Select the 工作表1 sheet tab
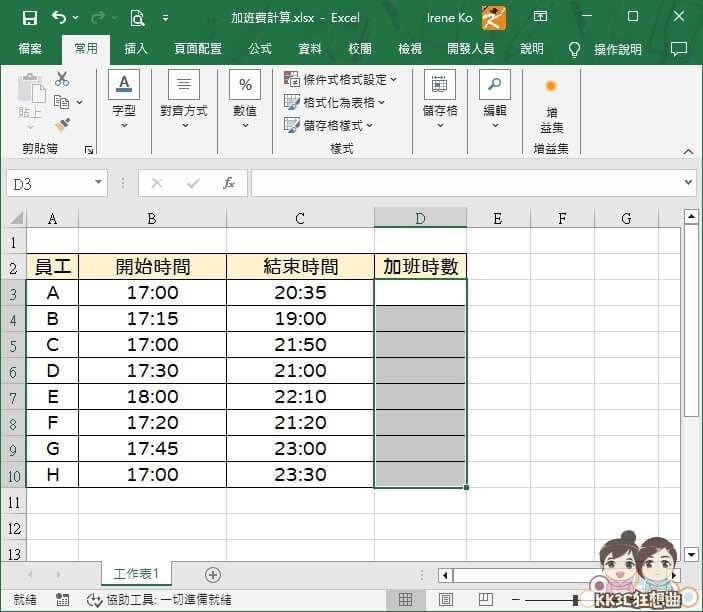703x612 pixels. pos(136,574)
